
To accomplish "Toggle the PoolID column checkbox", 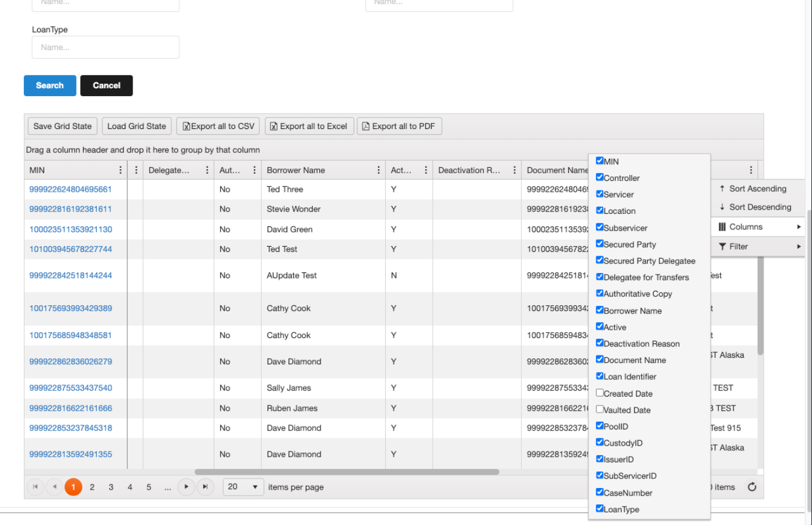I will click(600, 426).
